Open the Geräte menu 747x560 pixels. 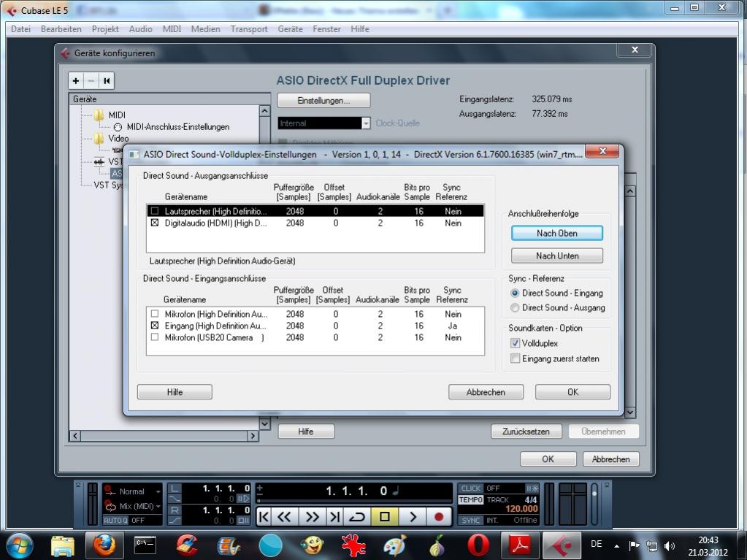point(290,29)
